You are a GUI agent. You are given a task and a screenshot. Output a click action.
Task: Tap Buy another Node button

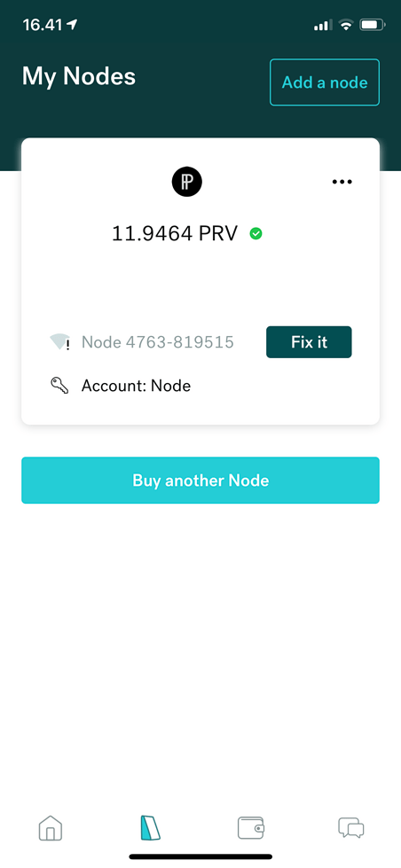coord(200,480)
